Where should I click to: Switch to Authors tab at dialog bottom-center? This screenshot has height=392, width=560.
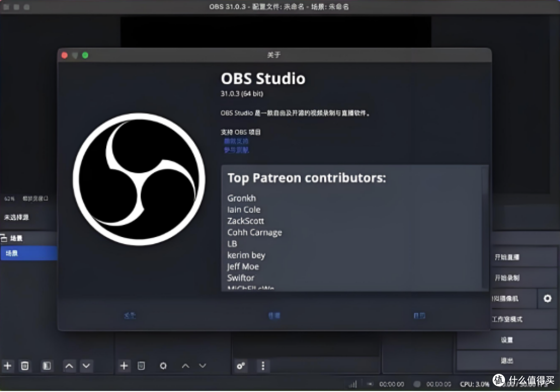coord(274,315)
